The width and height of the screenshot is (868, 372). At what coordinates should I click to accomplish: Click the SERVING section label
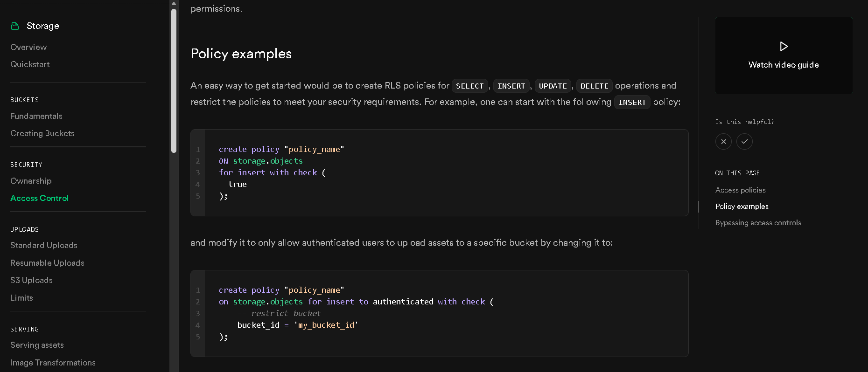(x=24, y=329)
